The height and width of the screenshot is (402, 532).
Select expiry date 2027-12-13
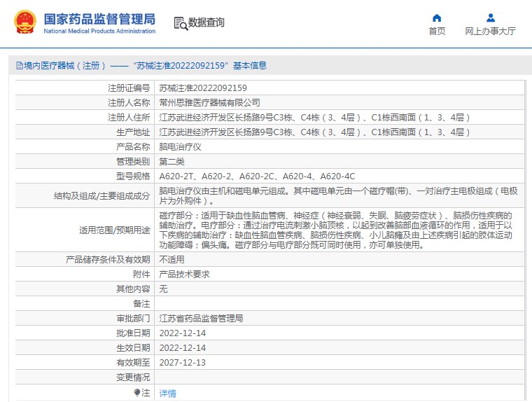point(183,363)
